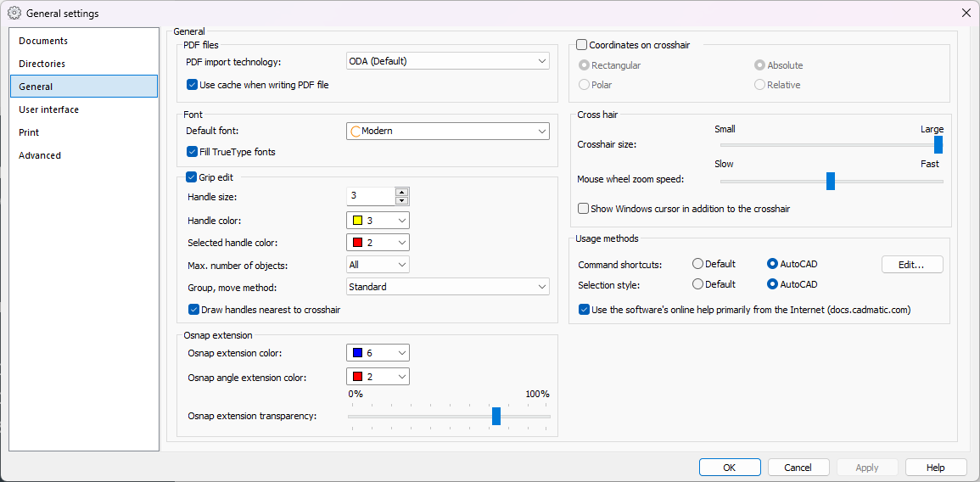Click the blue Osnap extension color swatch

pos(357,352)
